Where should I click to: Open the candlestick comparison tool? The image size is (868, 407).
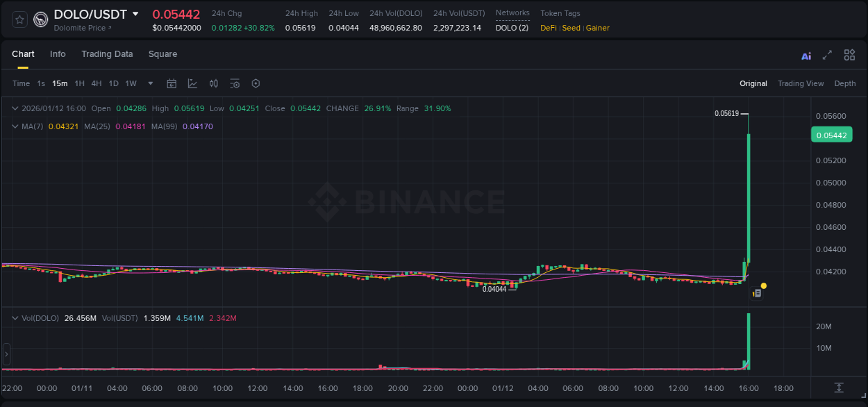[x=213, y=83]
